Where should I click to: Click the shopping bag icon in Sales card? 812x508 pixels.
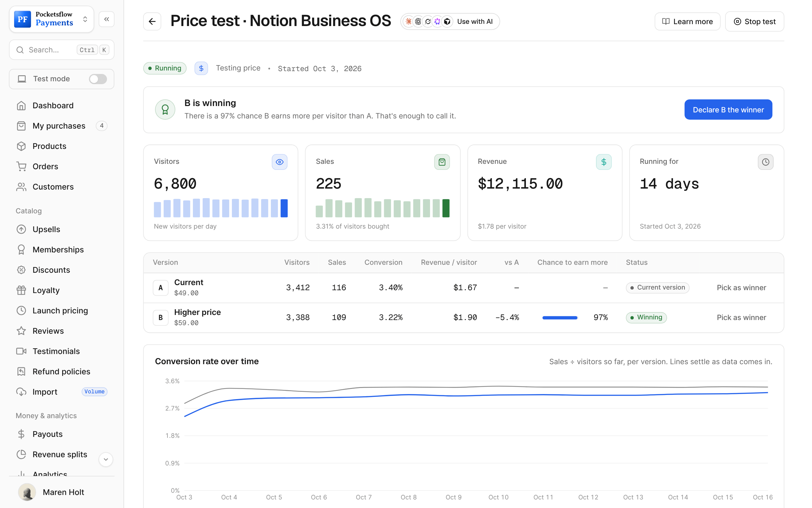pyautogui.click(x=442, y=162)
